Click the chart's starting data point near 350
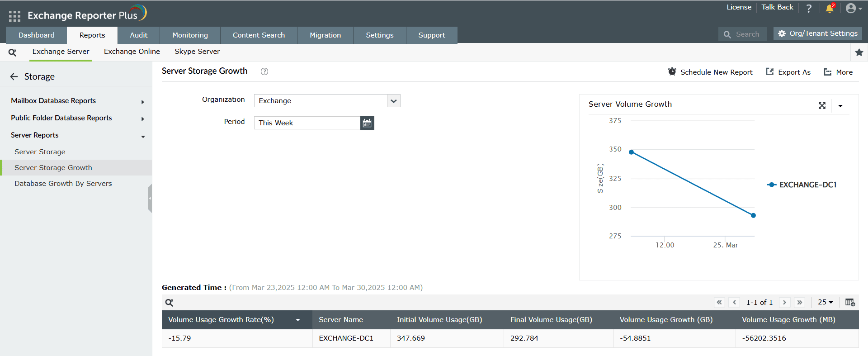The width and height of the screenshot is (868, 356). coord(632,152)
